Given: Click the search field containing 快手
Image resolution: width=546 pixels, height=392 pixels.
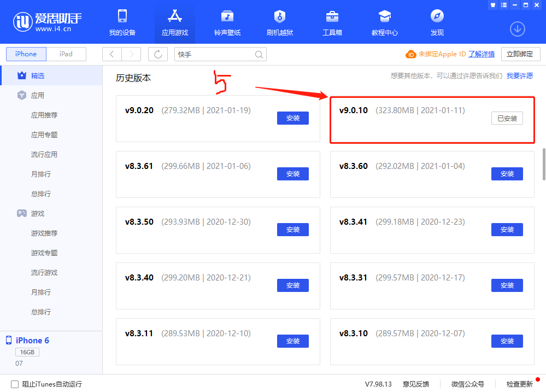Looking at the screenshot, I should pos(220,54).
